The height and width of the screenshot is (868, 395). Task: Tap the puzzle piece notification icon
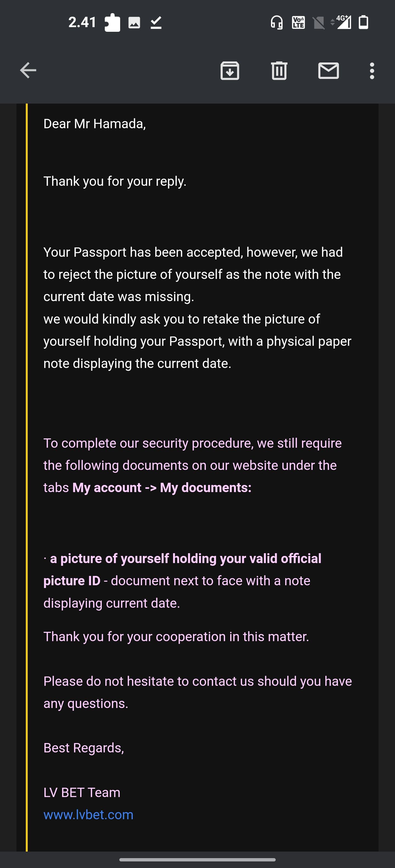112,22
